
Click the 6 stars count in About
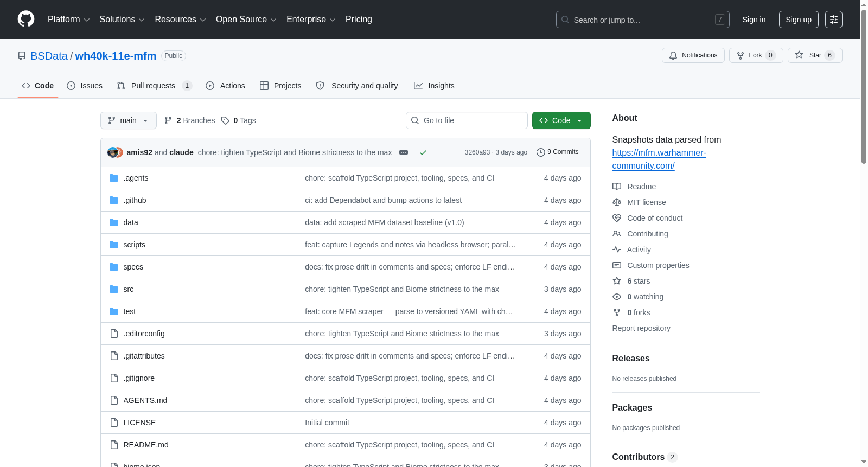tap(639, 281)
